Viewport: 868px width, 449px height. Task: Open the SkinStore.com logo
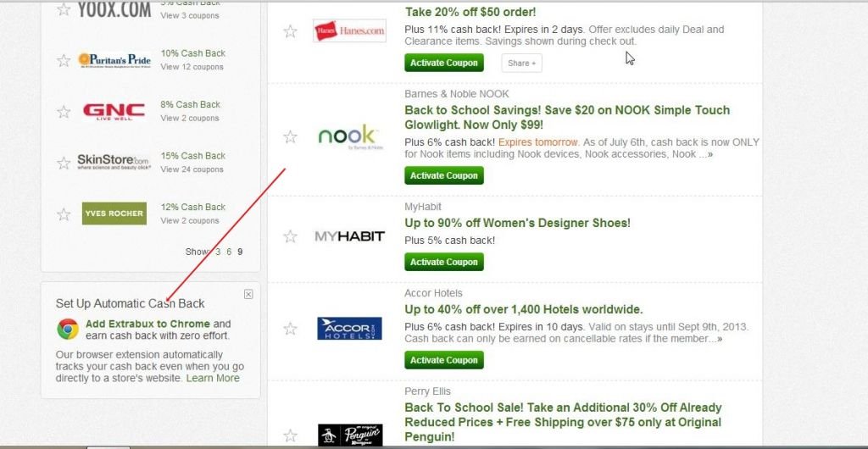113,162
